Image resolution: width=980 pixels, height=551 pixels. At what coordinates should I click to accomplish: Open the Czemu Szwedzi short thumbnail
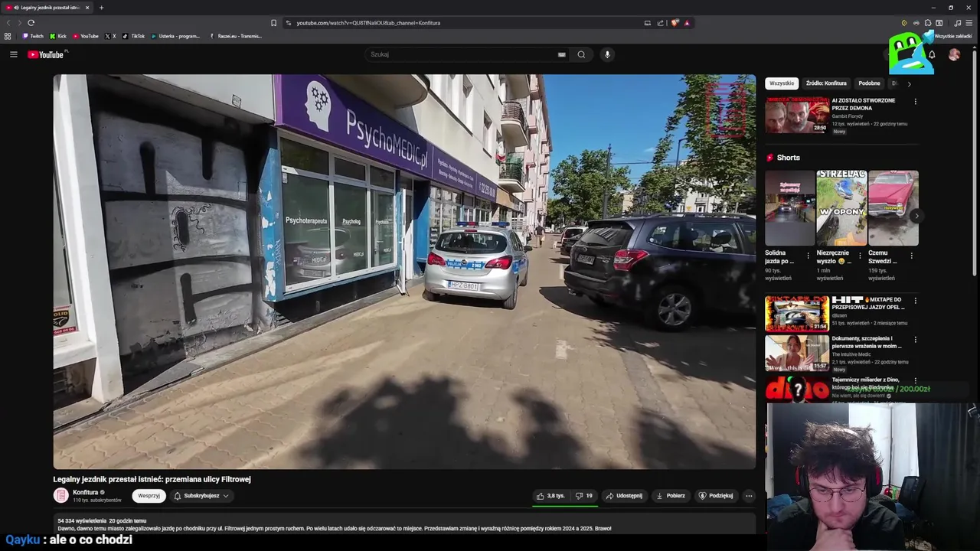(x=893, y=208)
